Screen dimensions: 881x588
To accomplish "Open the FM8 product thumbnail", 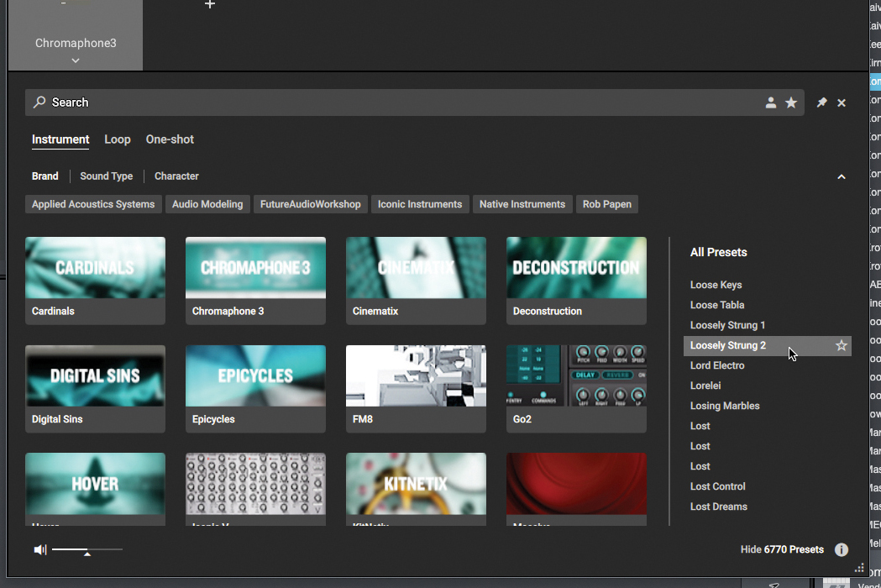I will tap(416, 388).
